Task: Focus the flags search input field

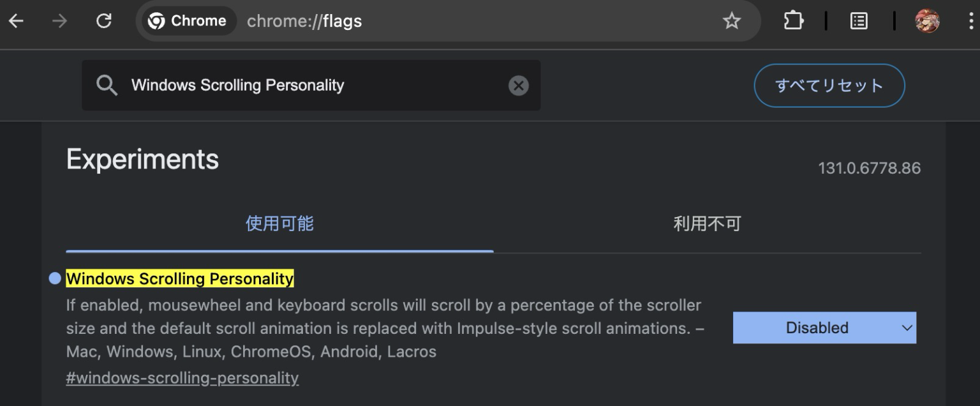Action: click(x=313, y=86)
